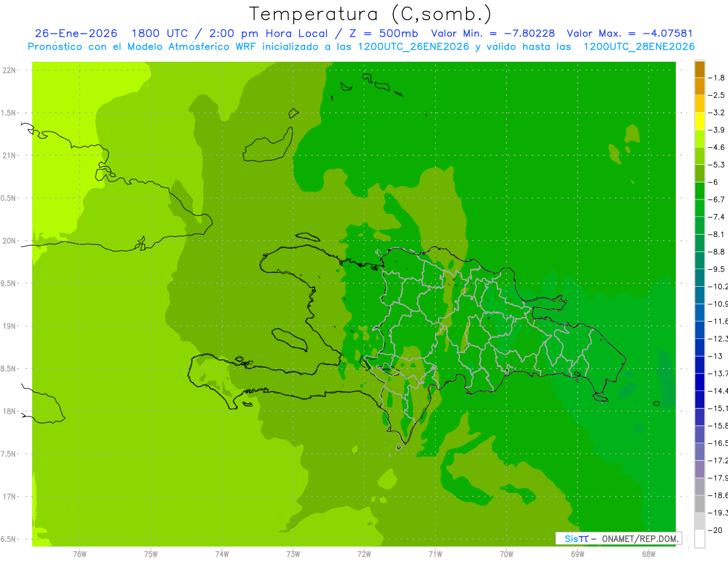Viewport: 728px width, 562px height.
Task: Click the white swatch below -20
Action: coord(699,539)
